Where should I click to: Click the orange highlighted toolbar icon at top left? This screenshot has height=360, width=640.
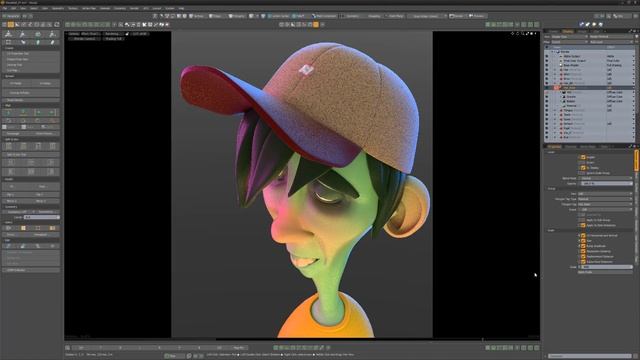pyautogui.click(x=11, y=25)
